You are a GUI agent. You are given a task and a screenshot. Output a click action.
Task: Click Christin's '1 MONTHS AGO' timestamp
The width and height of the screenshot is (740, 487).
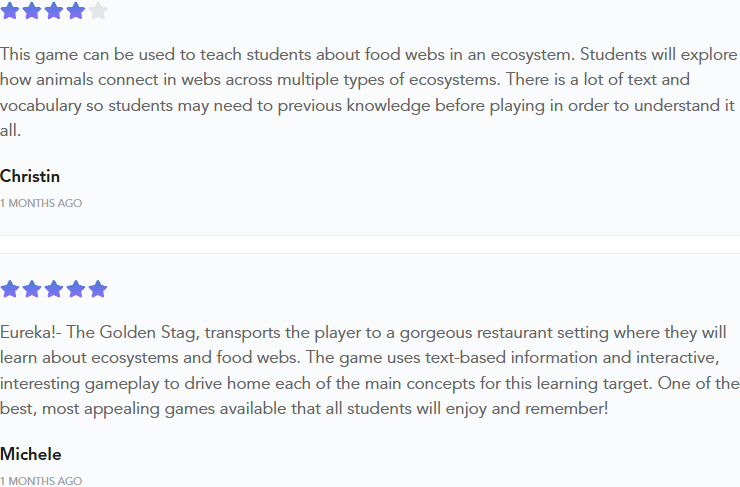pos(41,203)
